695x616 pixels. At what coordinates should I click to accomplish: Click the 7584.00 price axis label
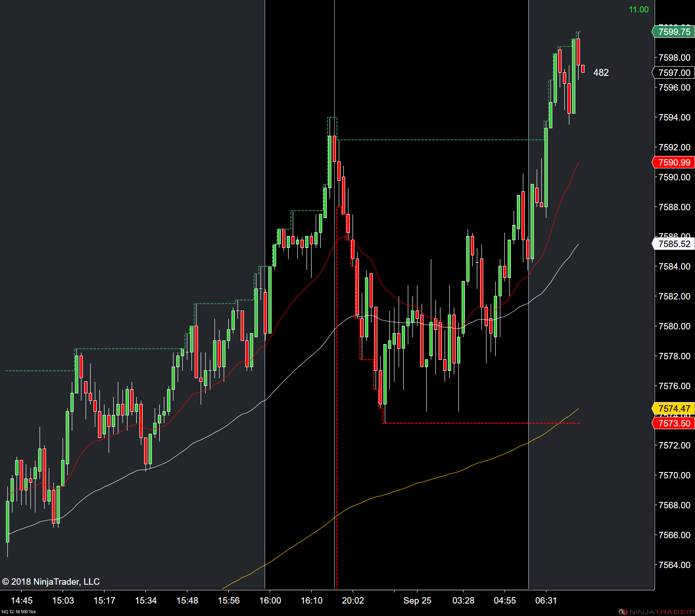coord(674,266)
